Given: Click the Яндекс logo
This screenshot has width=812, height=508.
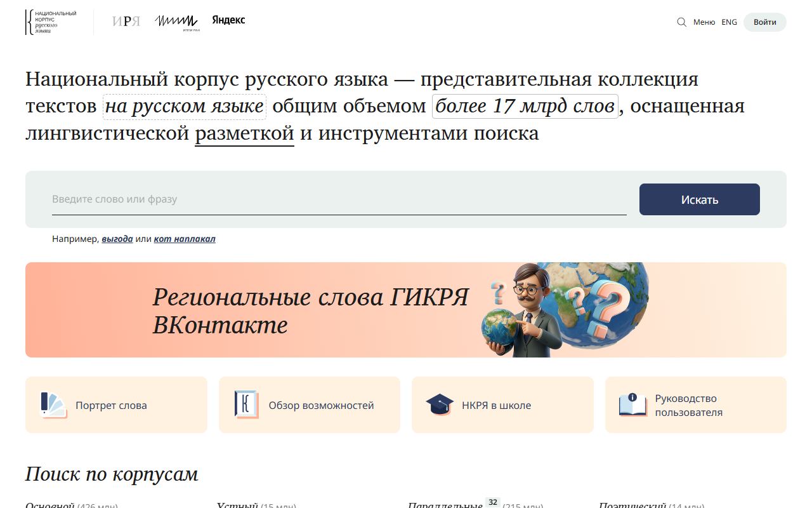Looking at the screenshot, I should click(228, 20).
